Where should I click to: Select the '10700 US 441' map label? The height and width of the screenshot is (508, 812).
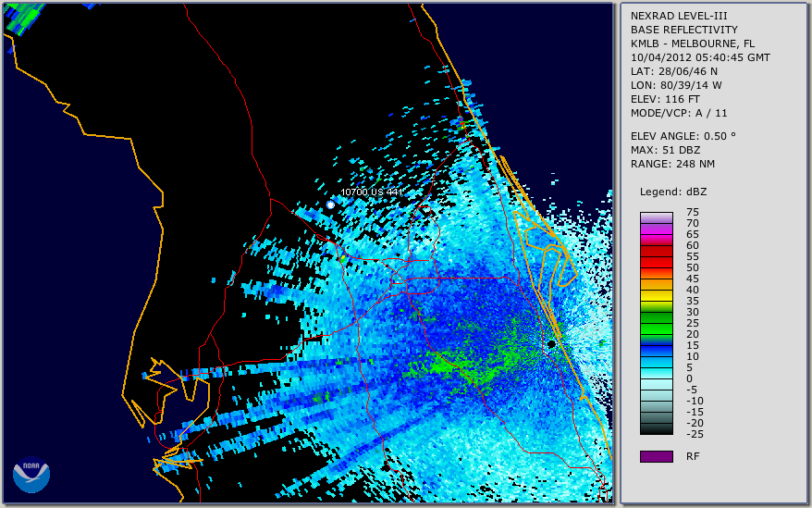(371, 192)
